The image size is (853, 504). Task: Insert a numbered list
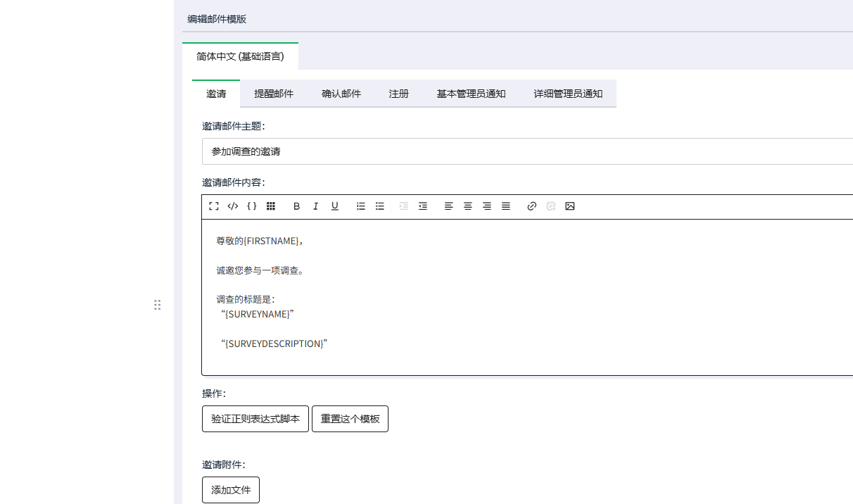point(361,206)
